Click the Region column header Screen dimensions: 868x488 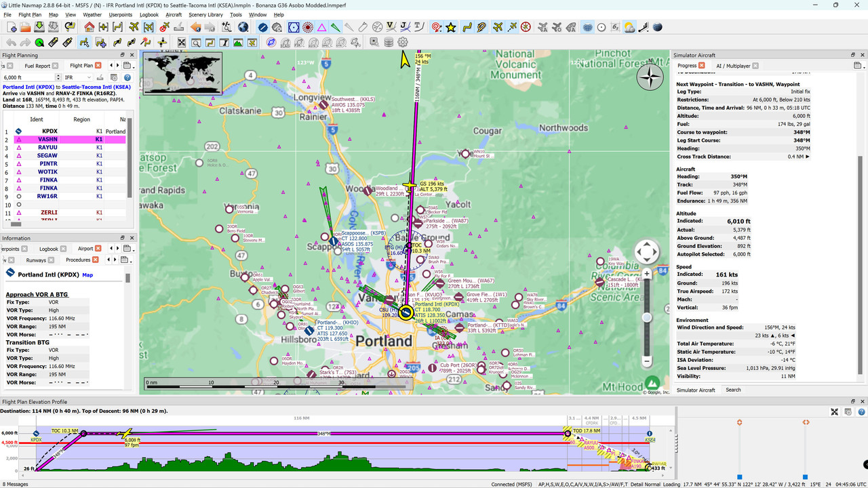[81, 119]
